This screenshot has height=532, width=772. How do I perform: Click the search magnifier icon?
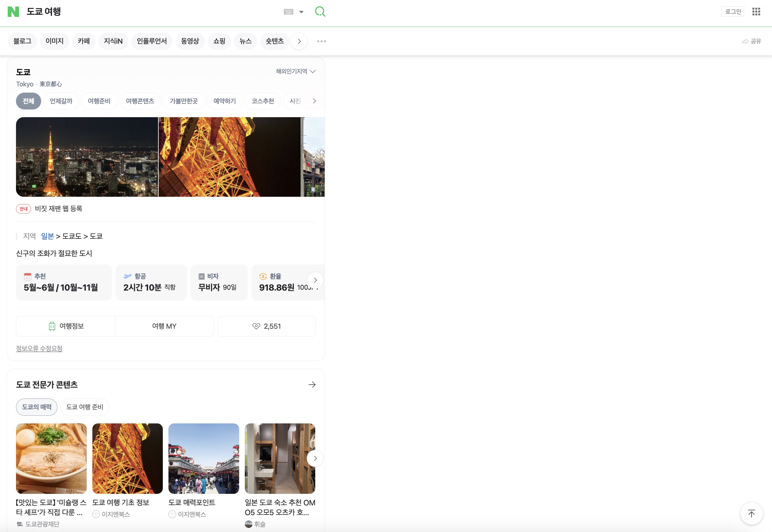point(320,11)
